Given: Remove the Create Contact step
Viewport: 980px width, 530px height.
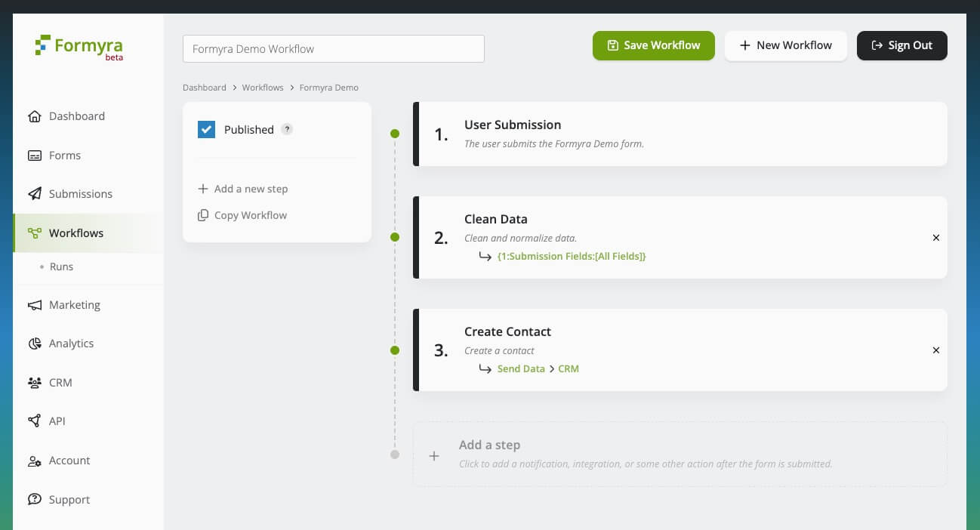Looking at the screenshot, I should tap(936, 350).
